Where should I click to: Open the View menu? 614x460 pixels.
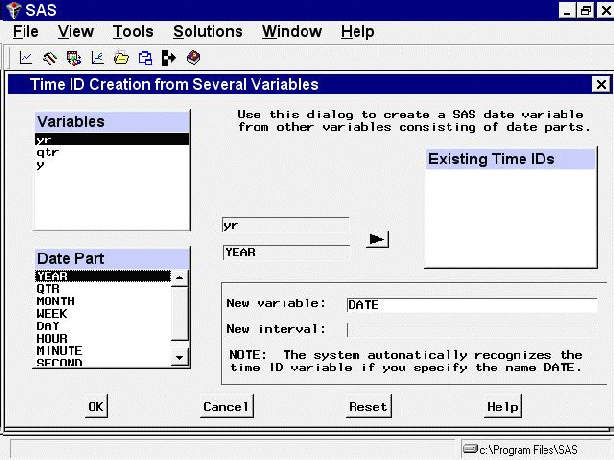tap(76, 32)
